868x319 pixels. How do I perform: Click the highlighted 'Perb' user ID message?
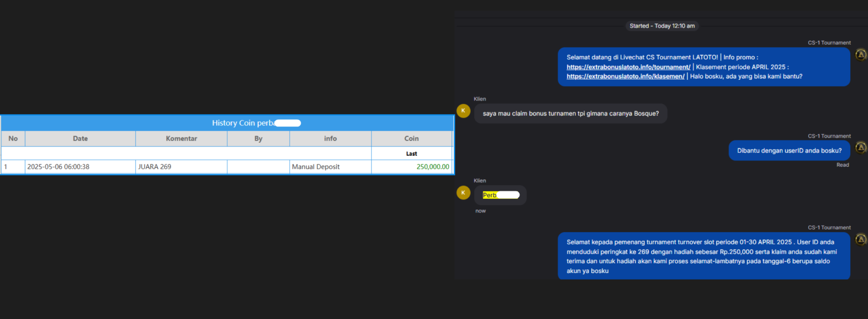500,195
